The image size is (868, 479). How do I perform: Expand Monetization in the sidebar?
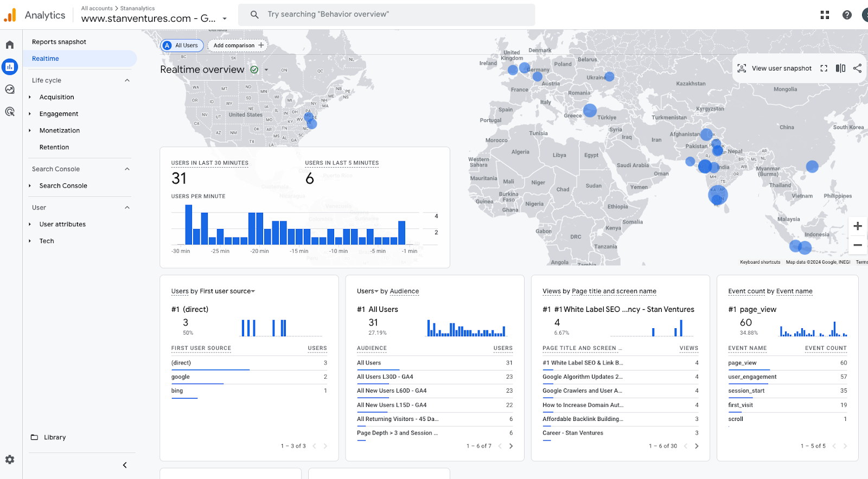(30, 131)
